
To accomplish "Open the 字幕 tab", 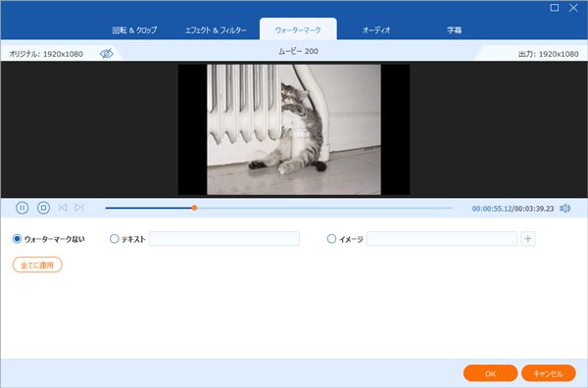I will click(x=454, y=30).
